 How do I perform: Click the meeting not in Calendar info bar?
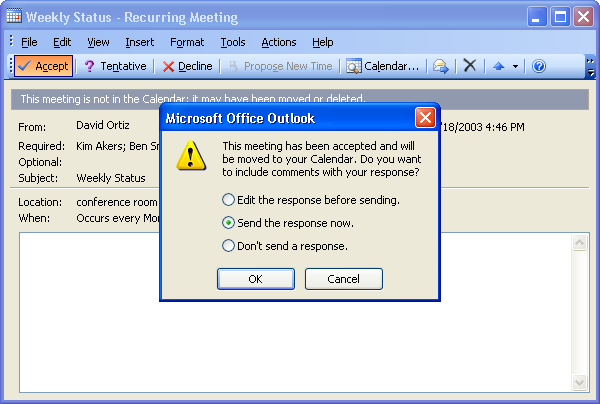click(300, 99)
